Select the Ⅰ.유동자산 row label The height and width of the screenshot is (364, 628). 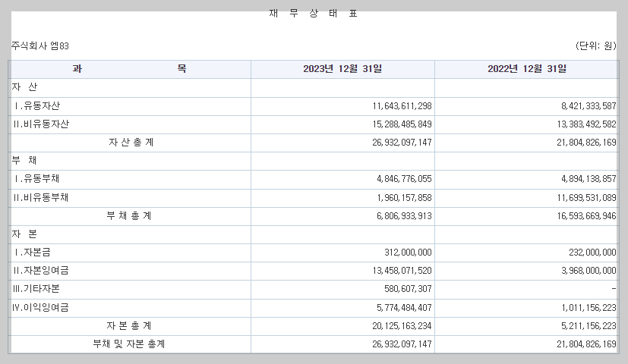[36, 106]
